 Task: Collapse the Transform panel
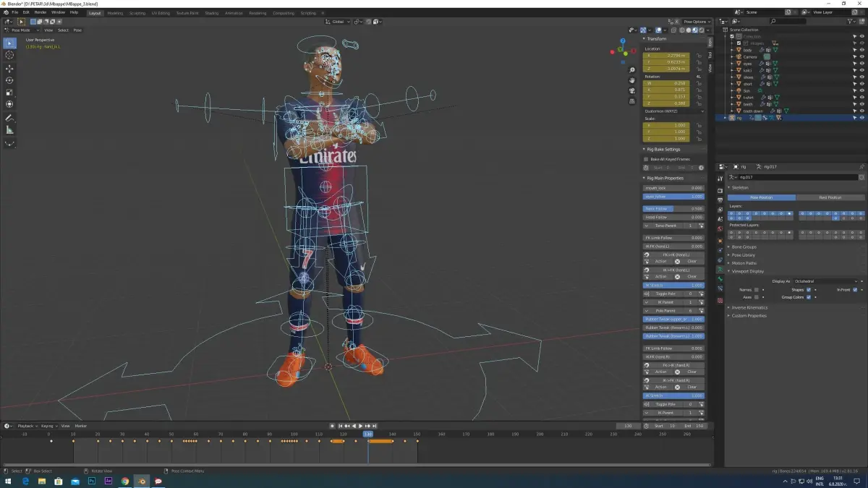point(655,39)
